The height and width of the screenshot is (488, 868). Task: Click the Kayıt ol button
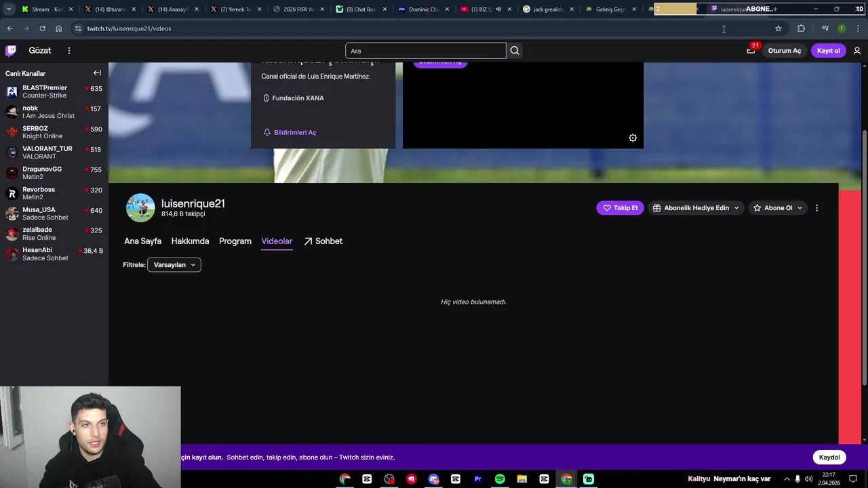(828, 51)
